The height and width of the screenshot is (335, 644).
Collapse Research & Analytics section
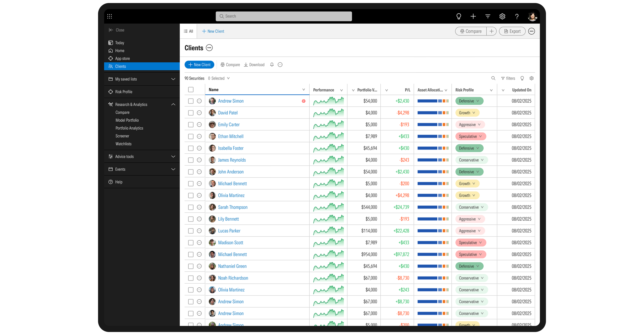point(173,105)
